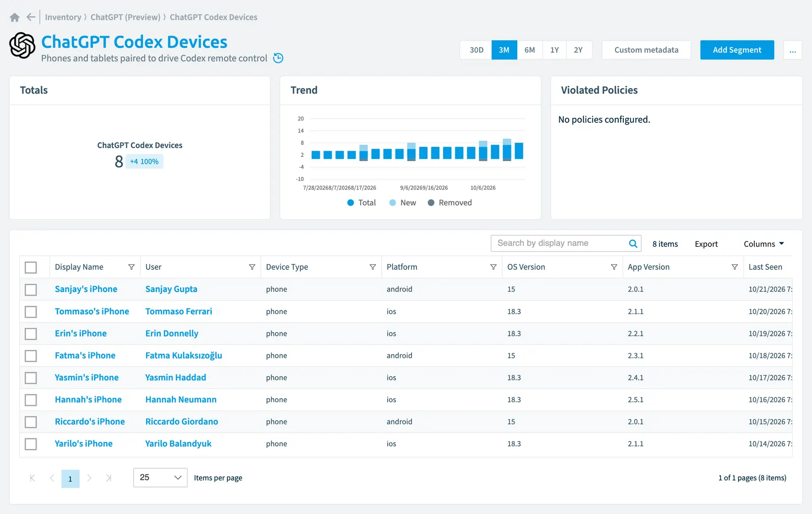Toggle the select-all header checkbox
Image resolution: width=812 pixels, height=514 pixels.
pos(31,267)
